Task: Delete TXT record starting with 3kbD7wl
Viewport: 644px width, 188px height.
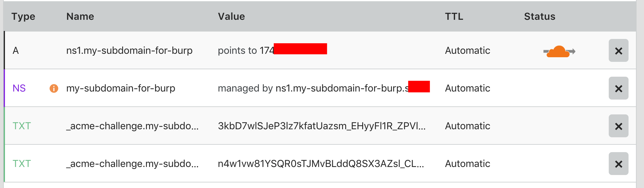Action: pyautogui.click(x=618, y=126)
